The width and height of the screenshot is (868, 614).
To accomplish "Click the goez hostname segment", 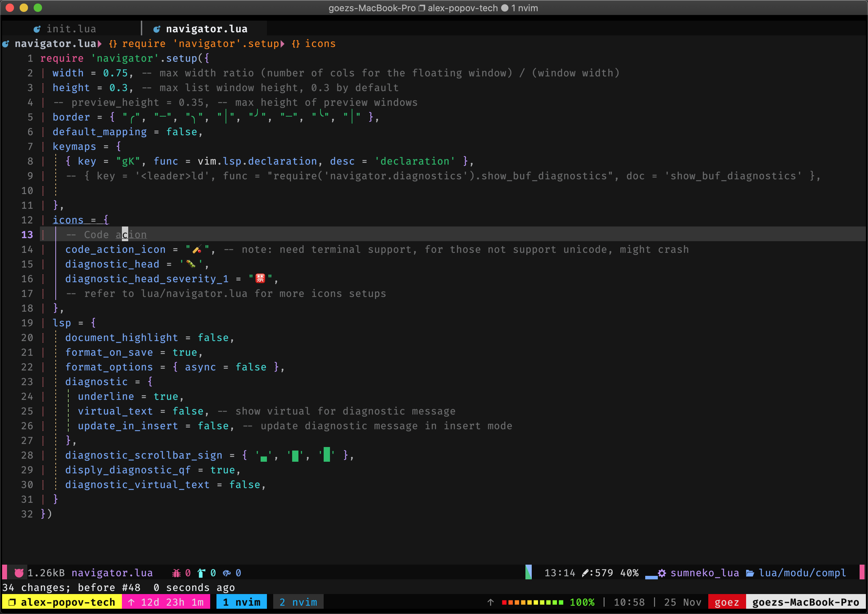I will point(726,602).
